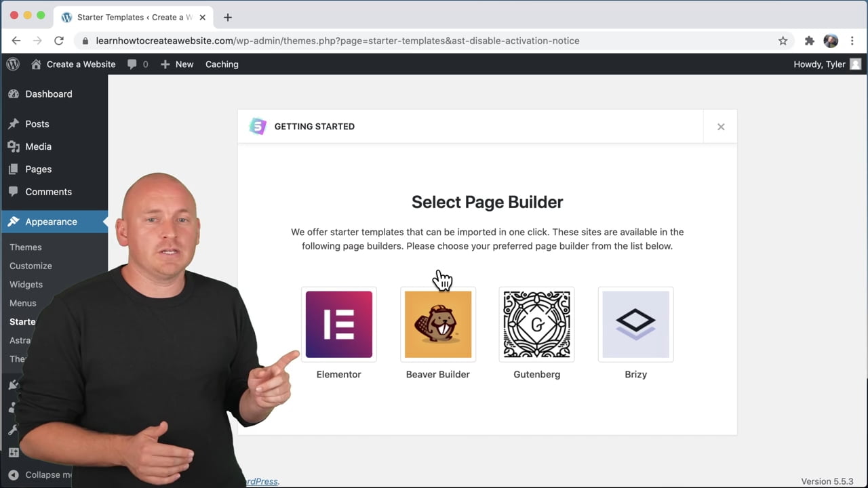Bookmark this page with the star icon
Image resolution: width=868 pixels, height=488 pixels.
point(783,41)
